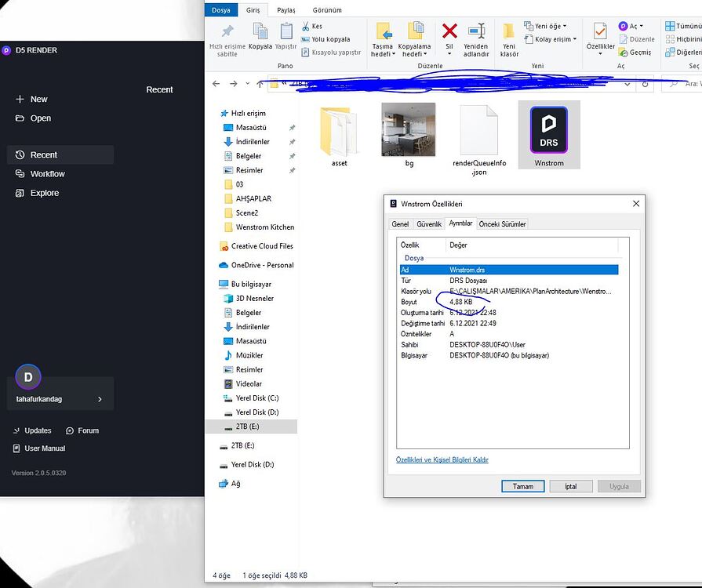Click Yeni klasör new folder icon
This screenshot has width=702, height=588.
click(x=509, y=33)
